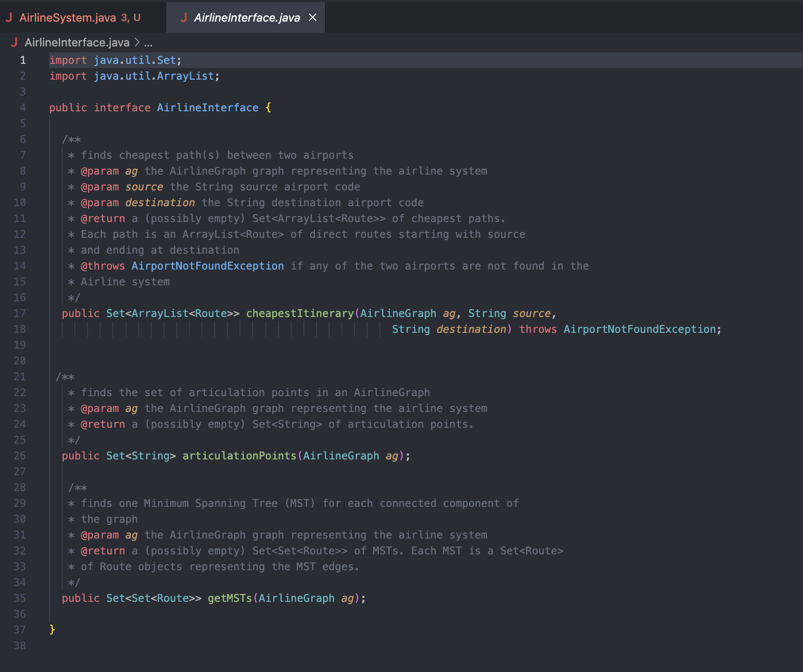This screenshot has height=672, width=803.
Task: Click the Java icon on AirlineSystem.java tab
Action: coord(9,17)
